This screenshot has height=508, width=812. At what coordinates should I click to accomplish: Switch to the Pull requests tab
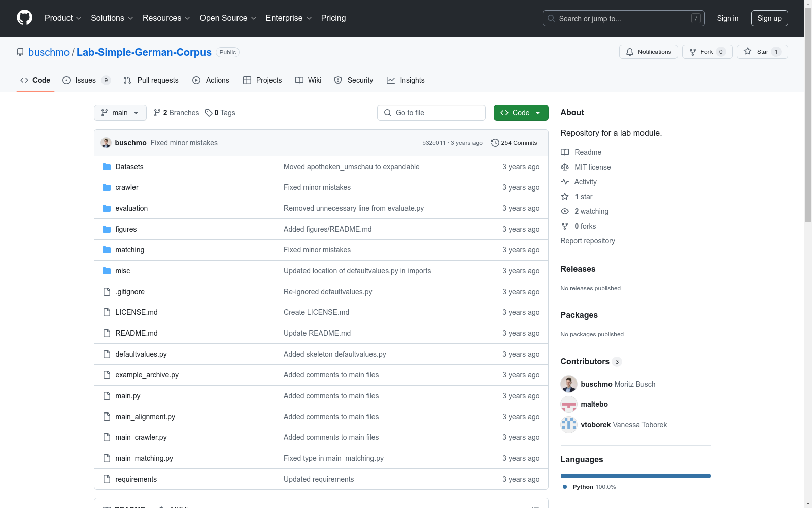151,80
